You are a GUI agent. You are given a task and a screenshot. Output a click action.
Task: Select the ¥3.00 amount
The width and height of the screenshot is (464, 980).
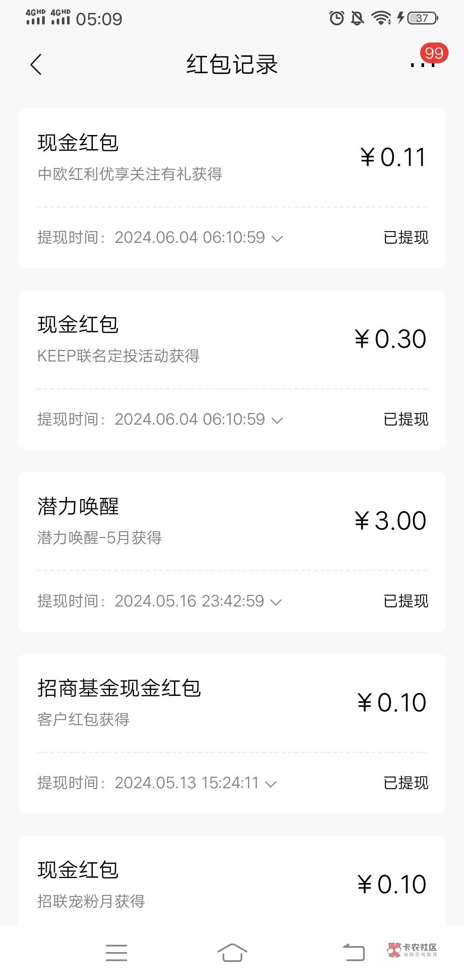[390, 521]
